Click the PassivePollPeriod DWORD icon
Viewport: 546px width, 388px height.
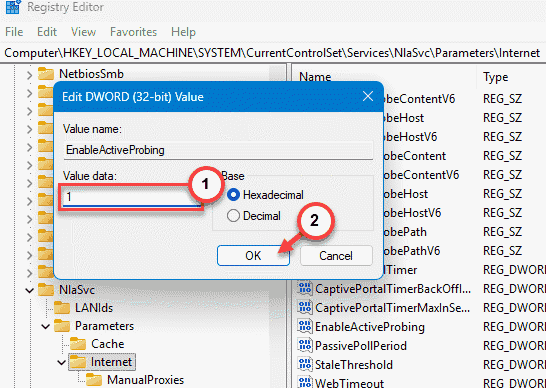[305, 346]
